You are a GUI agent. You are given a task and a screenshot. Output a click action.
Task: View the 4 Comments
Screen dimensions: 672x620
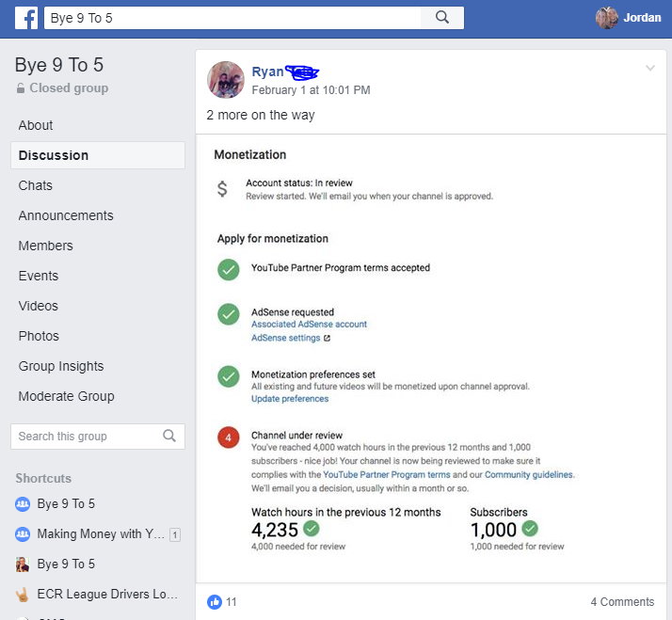pos(622,602)
